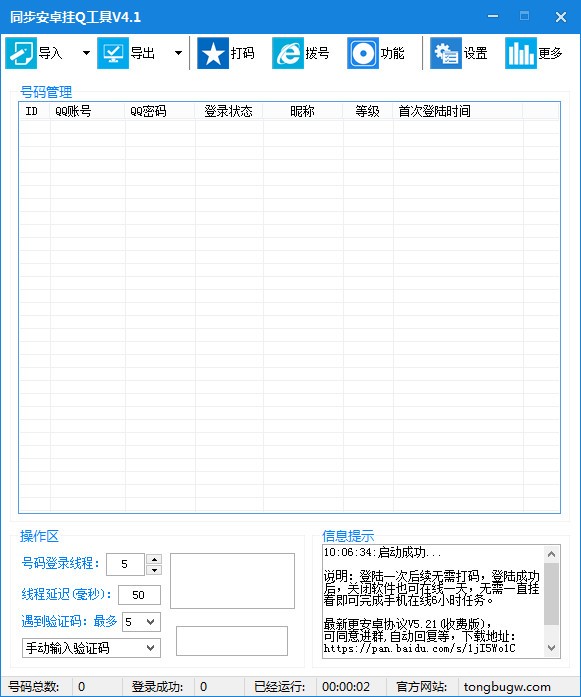This screenshot has height=697, width=581.
Task: Click the 信息提示 group title
Action: tap(348, 536)
